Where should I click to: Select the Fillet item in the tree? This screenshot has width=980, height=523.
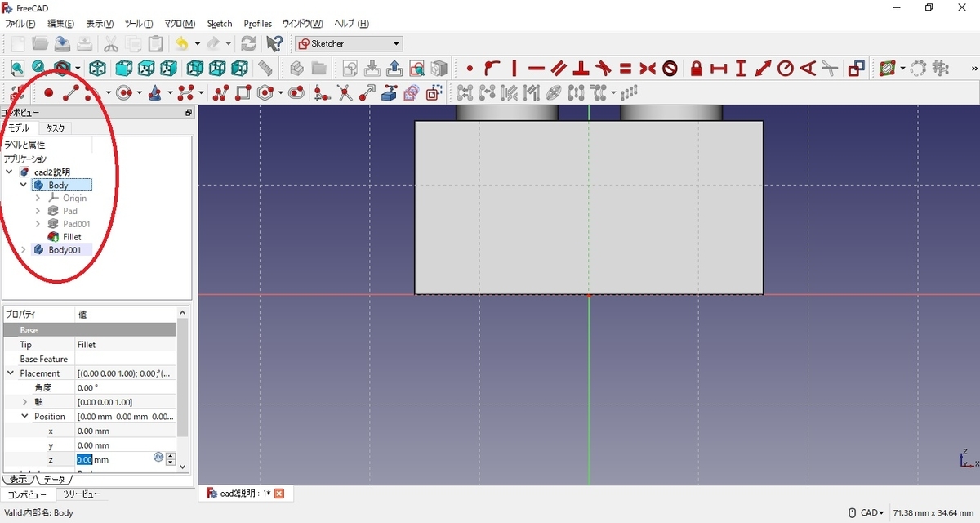point(72,237)
